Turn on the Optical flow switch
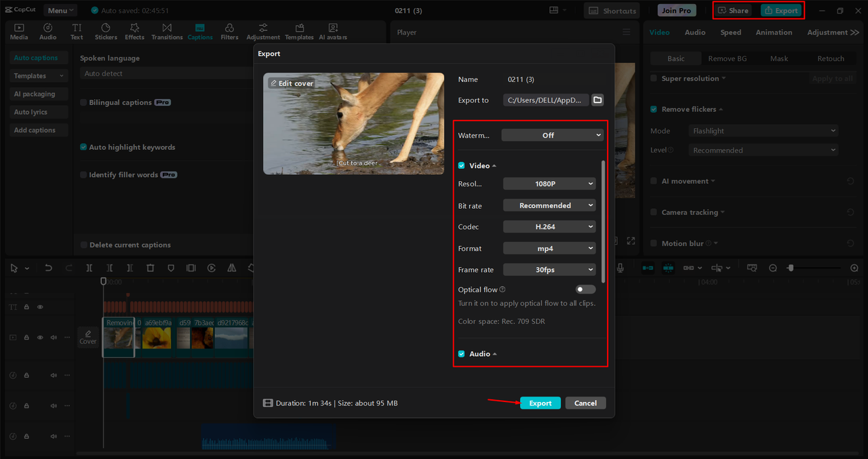This screenshot has height=459, width=868. point(585,290)
